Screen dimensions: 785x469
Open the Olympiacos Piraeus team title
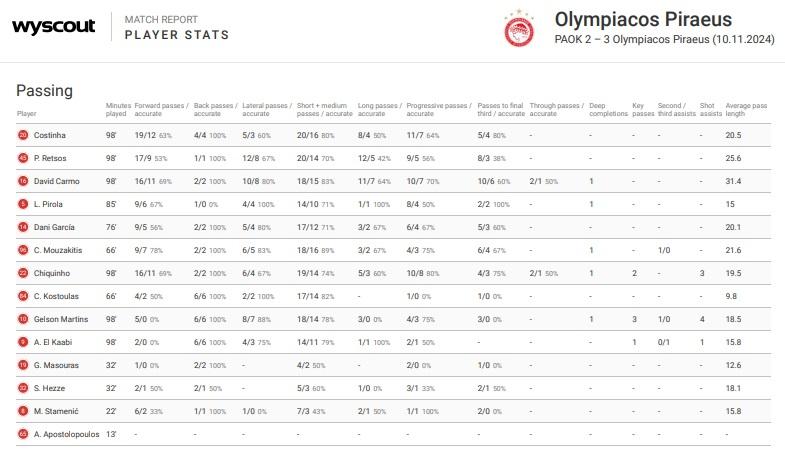[x=643, y=19]
